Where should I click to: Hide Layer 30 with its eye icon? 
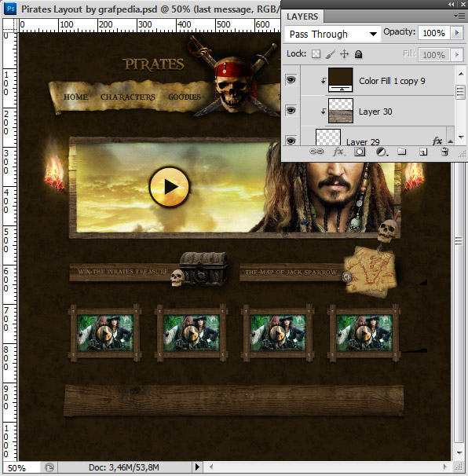pos(291,111)
